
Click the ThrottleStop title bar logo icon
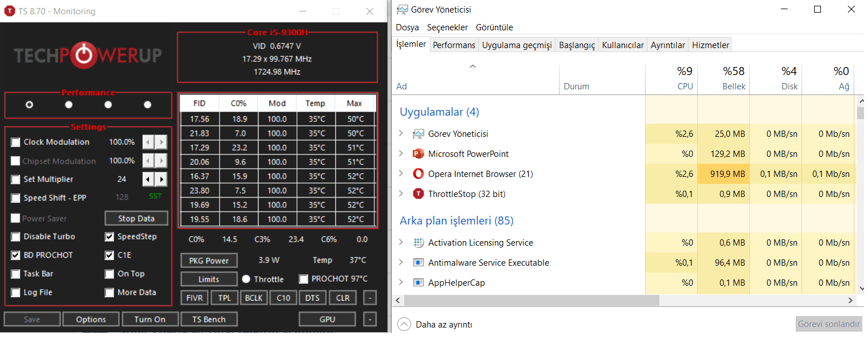tap(10, 11)
